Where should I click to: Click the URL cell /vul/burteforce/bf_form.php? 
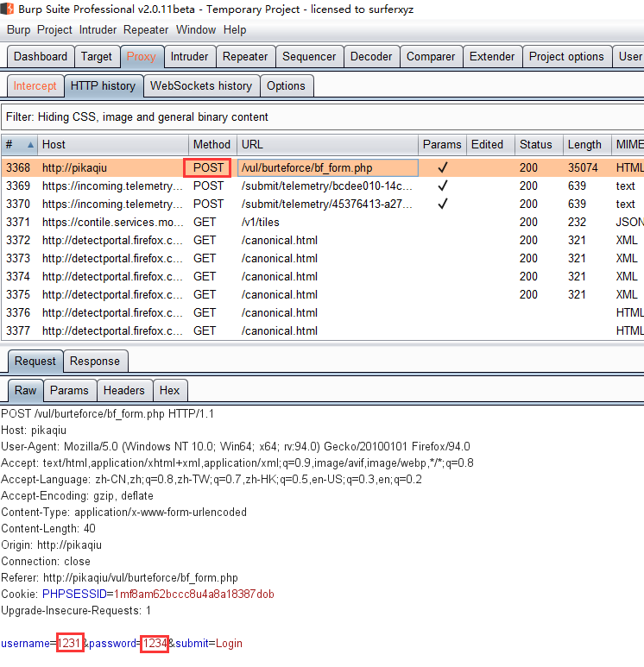pos(327,167)
